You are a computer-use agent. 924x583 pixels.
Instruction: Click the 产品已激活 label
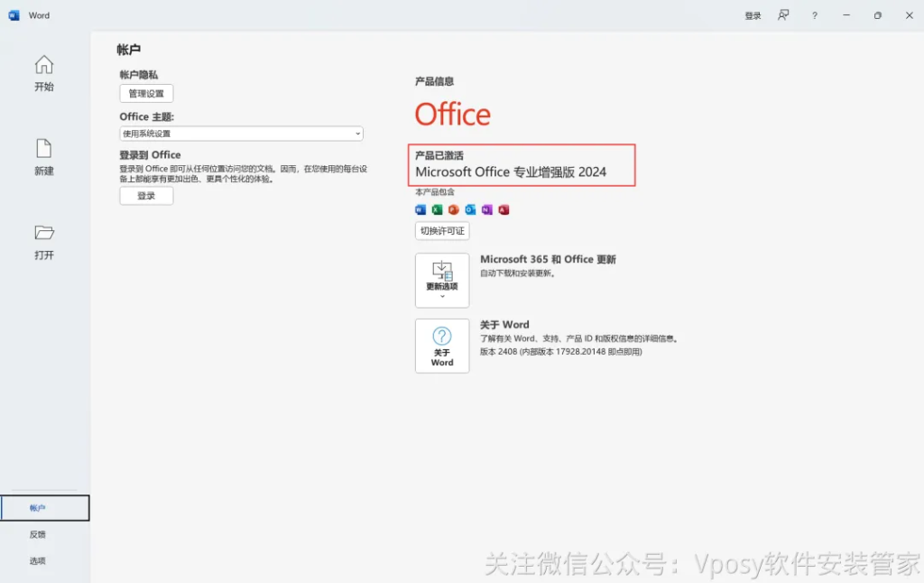(439, 155)
